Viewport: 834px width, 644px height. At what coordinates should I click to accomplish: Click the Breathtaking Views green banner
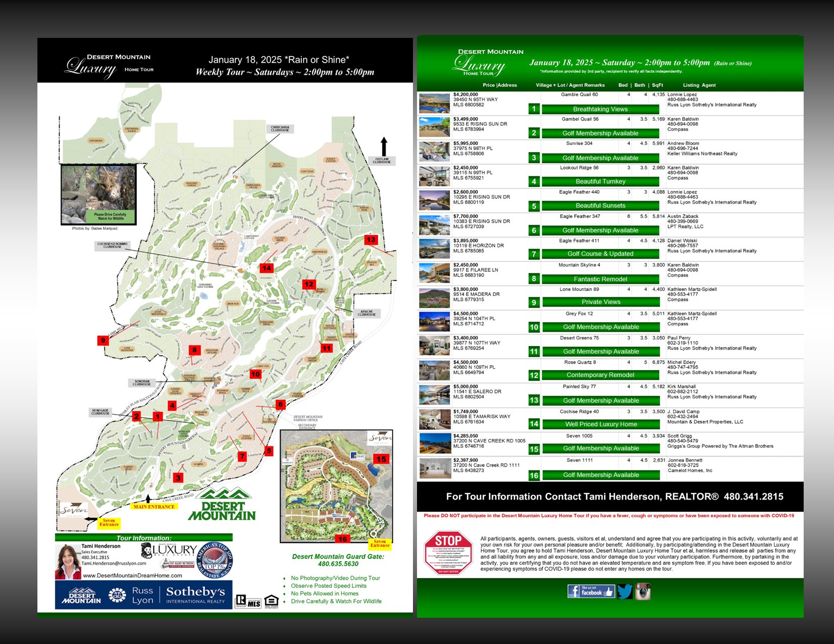600,109
